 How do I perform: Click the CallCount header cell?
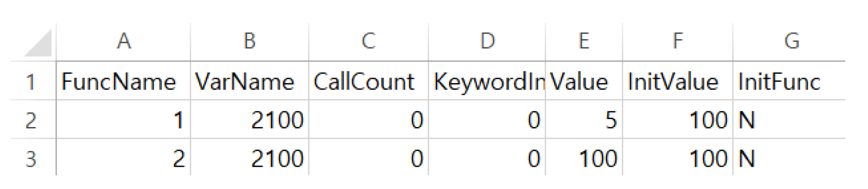368,81
